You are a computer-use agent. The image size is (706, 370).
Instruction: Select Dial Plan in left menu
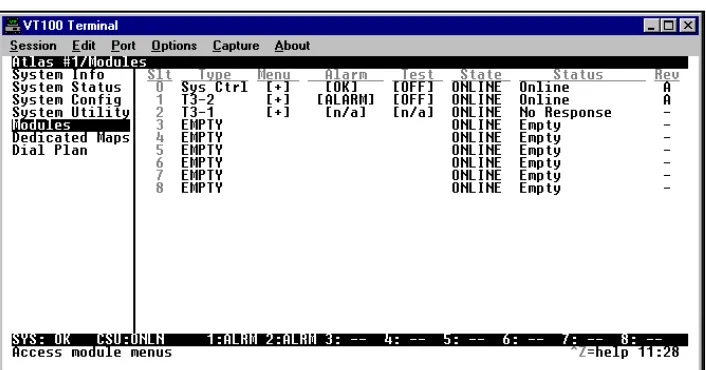(50, 150)
